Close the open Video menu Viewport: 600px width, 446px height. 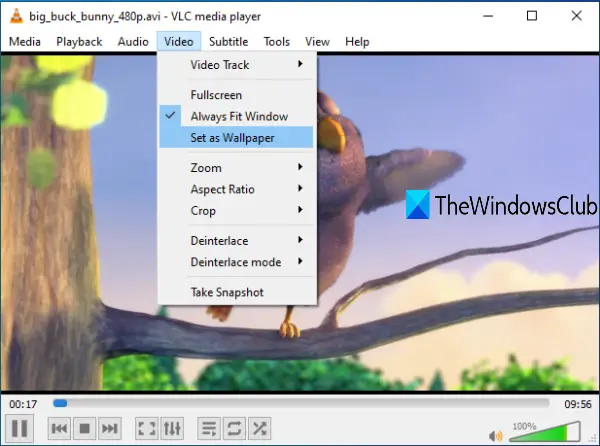[x=179, y=41]
